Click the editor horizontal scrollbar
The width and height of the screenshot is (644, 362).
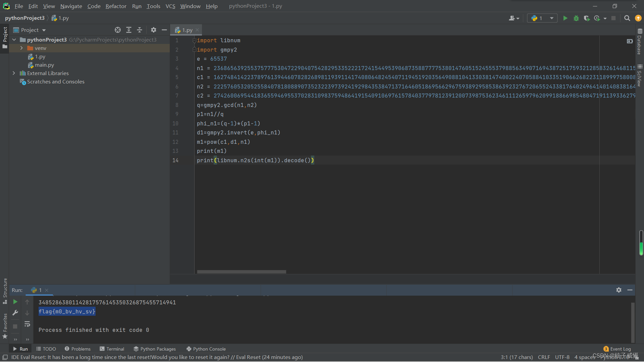tap(241, 272)
